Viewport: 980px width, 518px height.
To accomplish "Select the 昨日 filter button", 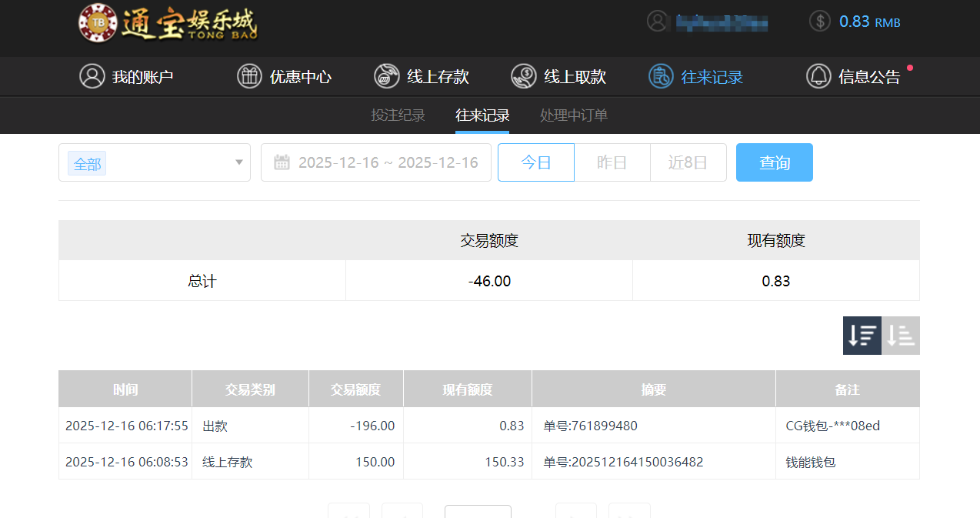I will coord(612,162).
